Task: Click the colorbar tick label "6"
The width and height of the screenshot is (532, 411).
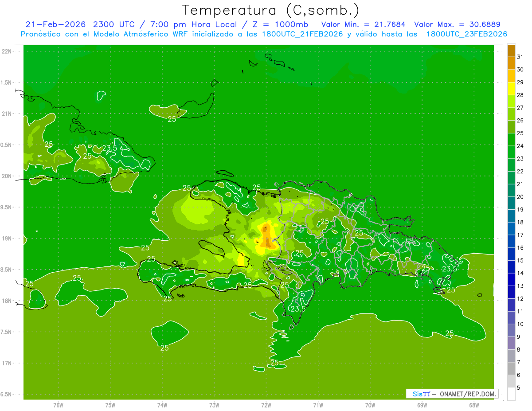Action: (519, 375)
